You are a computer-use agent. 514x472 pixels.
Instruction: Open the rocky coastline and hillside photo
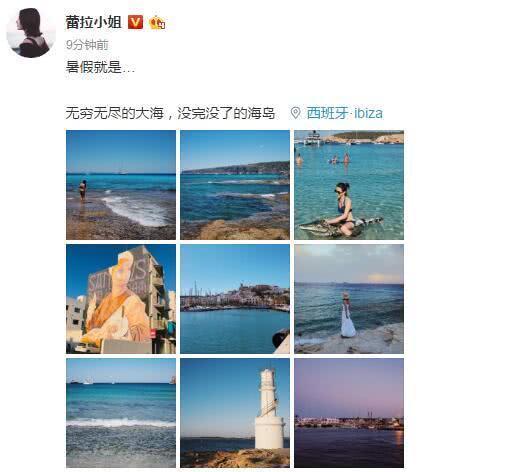pos(235,185)
